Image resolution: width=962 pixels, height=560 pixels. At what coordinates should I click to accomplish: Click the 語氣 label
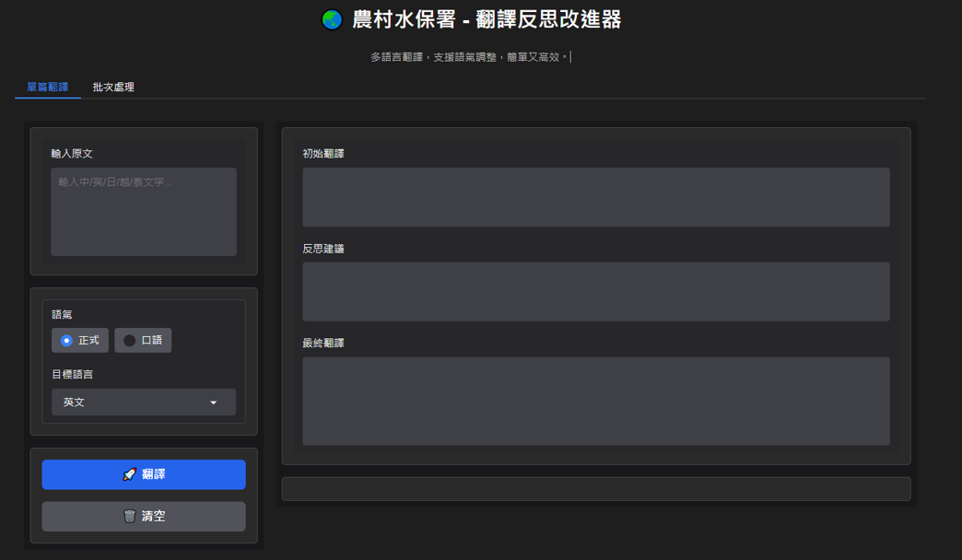62,314
